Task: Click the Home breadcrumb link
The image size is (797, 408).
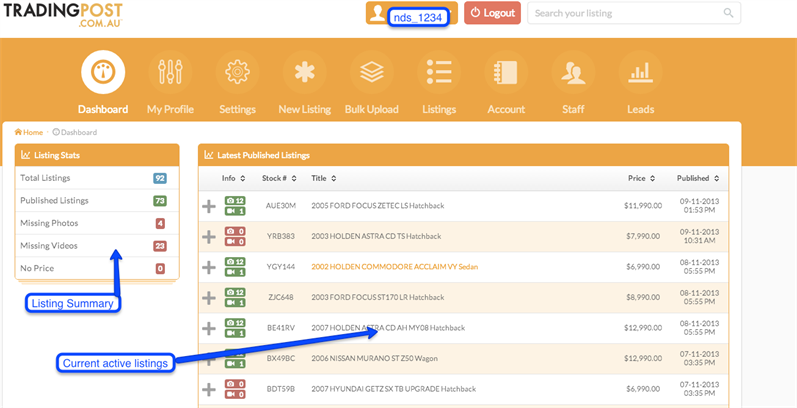Action: pos(29,132)
